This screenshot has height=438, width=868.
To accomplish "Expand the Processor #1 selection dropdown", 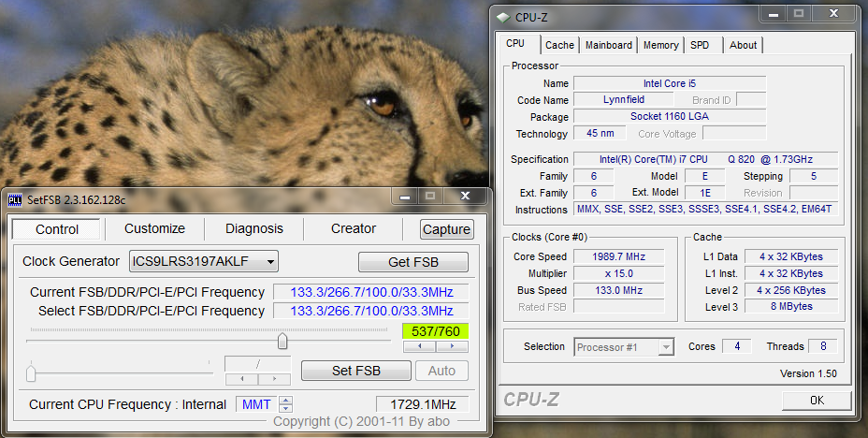I will [x=666, y=347].
